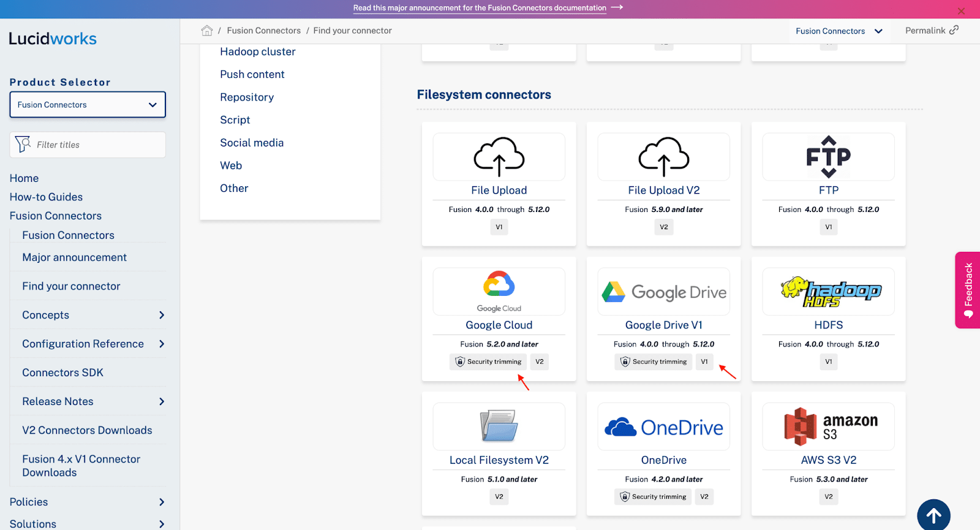This screenshot has height=530, width=980.
Task: Open Major announcement page
Action: click(74, 257)
